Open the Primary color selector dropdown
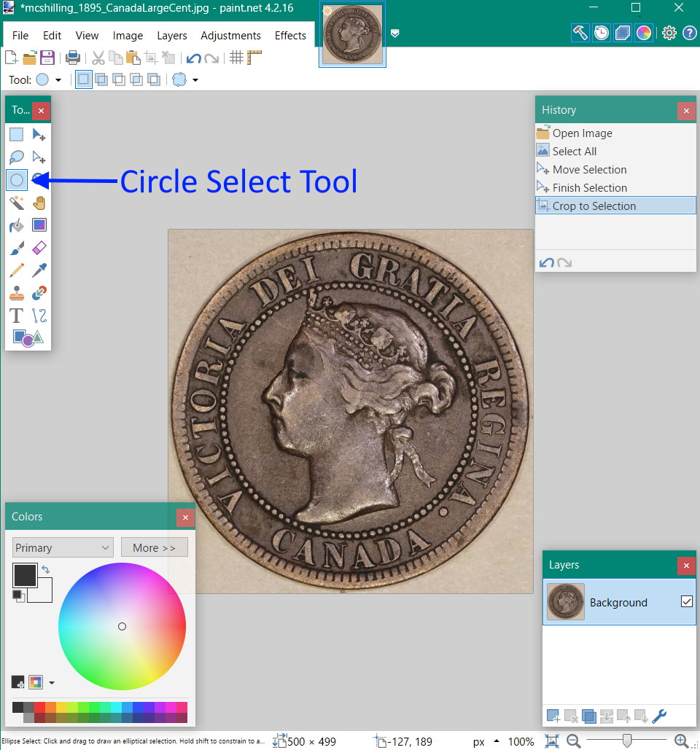Viewport: 700px width, 750px height. 63,547
